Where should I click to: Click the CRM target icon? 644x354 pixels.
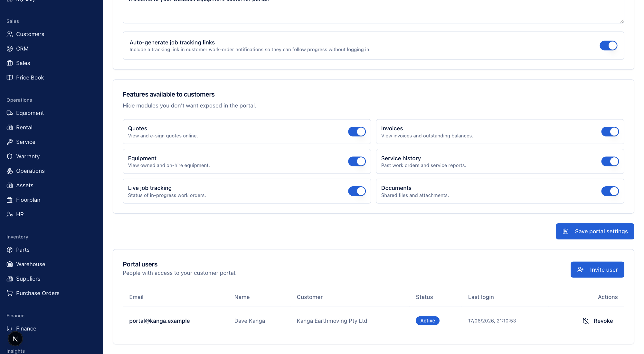pyautogui.click(x=10, y=49)
